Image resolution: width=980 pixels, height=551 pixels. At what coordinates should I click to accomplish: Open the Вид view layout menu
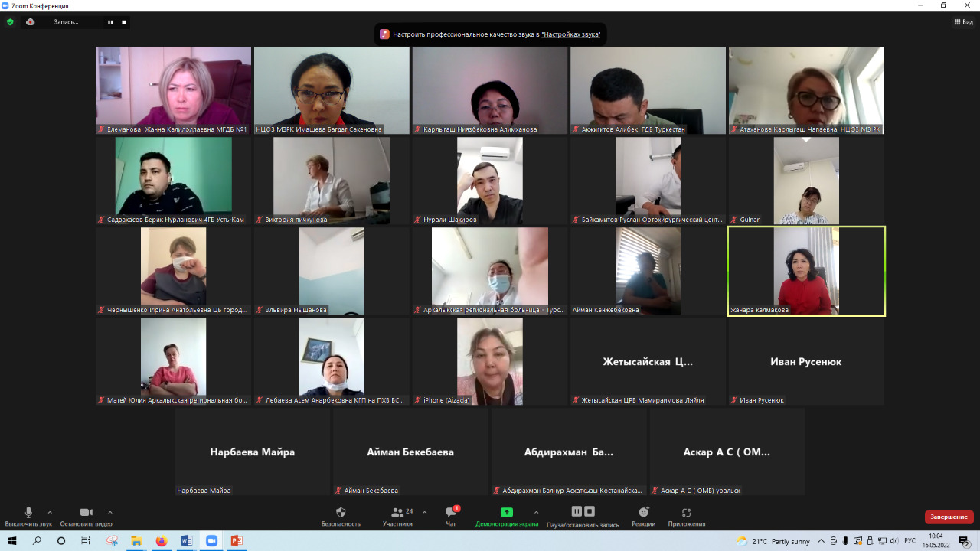click(x=963, y=22)
